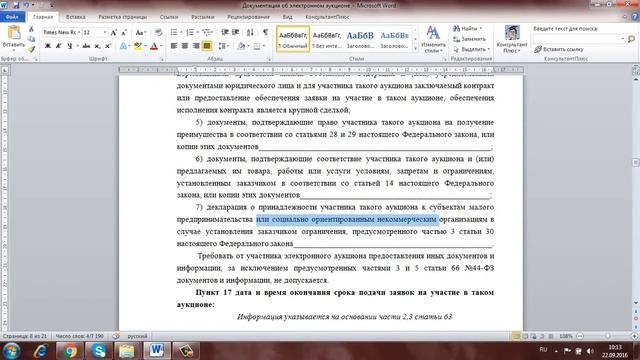Increase paragraph indent
The height and width of the screenshot is (360, 640).
pos(236,32)
